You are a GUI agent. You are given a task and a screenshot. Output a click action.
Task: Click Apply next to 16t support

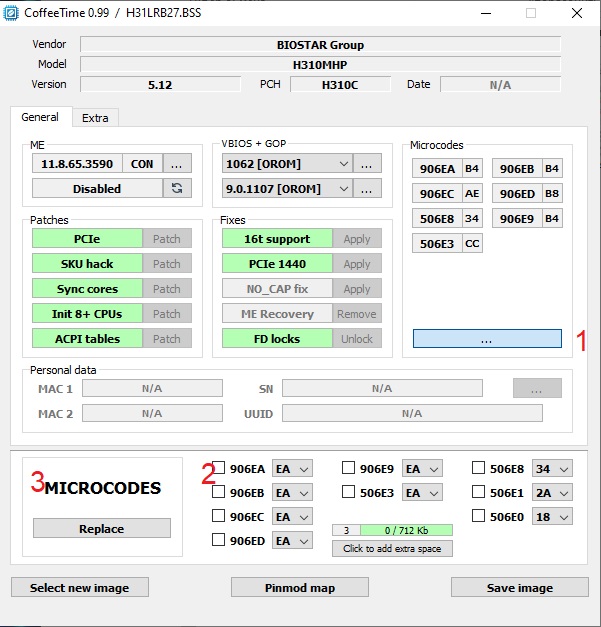(357, 238)
